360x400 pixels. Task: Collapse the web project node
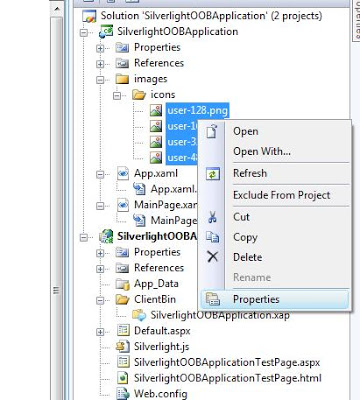point(83,237)
